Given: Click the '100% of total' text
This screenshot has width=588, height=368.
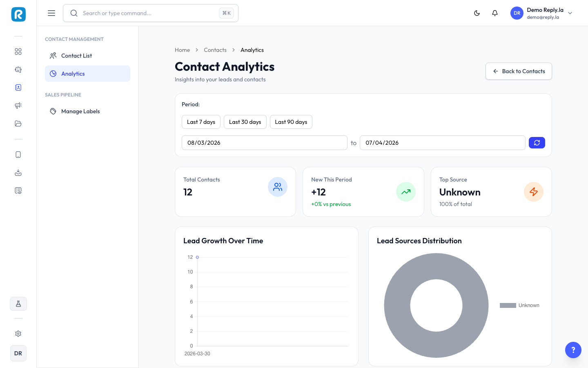Looking at the screenshot, I should pos(456,204).
